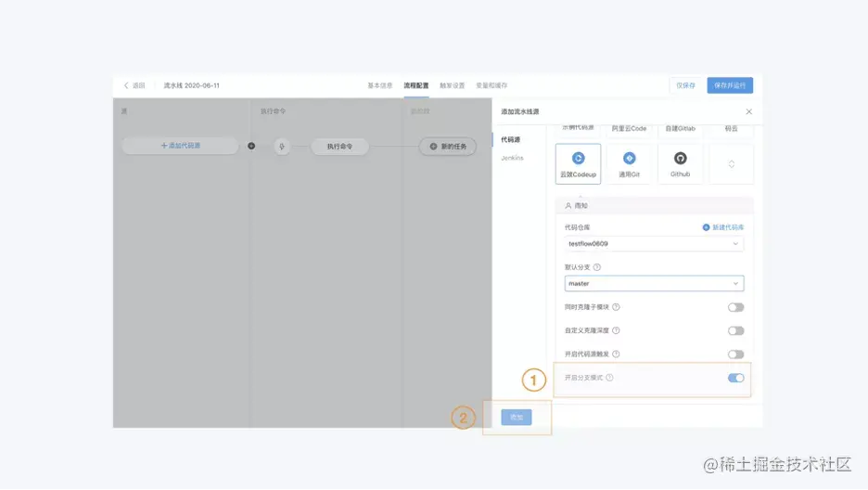The image size is (868, 490).
Task: Click help icon next to 自定义克隆深度
Action: [x=616, y=330]
